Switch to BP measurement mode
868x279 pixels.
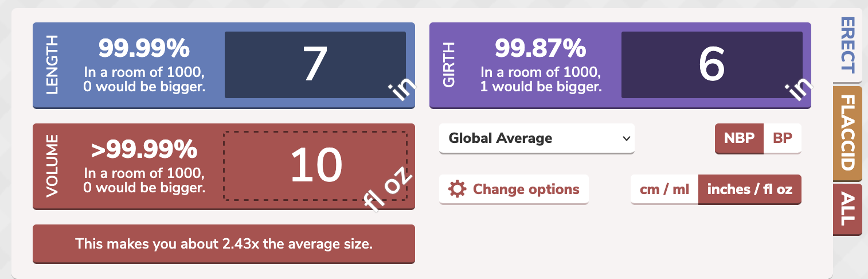782,138
